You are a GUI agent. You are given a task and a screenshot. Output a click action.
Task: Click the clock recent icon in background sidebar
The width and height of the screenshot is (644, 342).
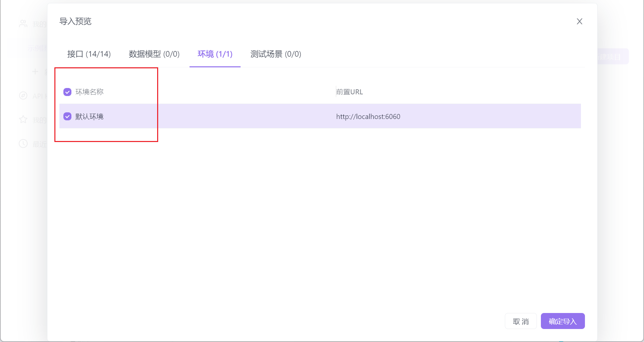(x=23, y=144)
